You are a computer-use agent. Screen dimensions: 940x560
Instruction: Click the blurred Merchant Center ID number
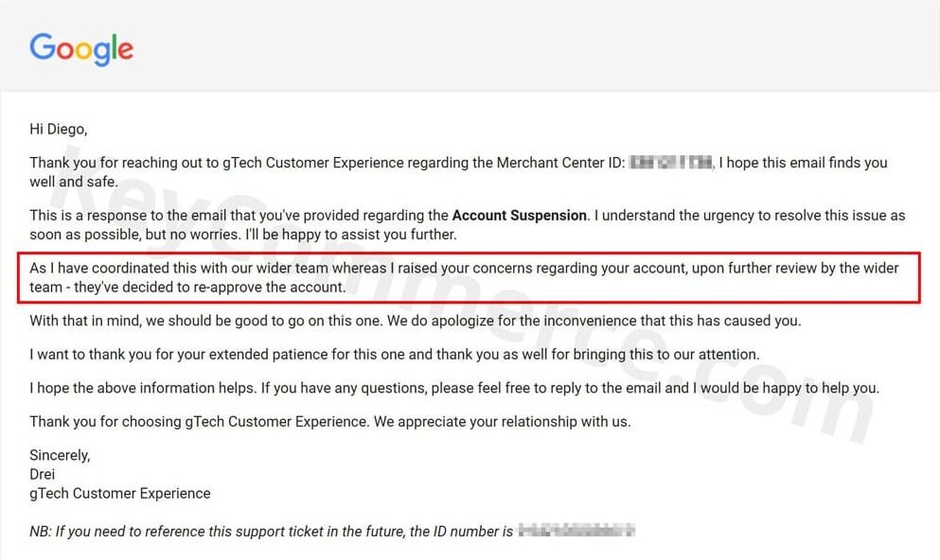click(670, 163)
